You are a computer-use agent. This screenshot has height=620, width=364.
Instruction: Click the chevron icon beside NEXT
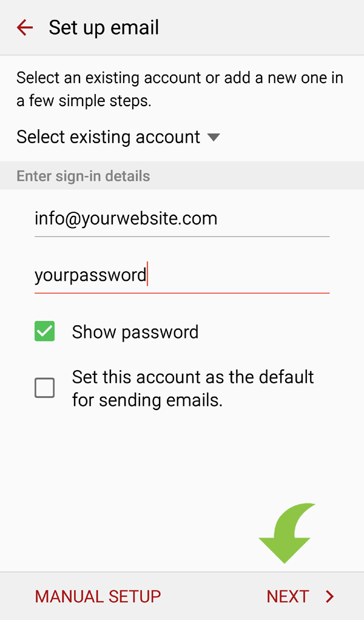(x=329, y=596)
